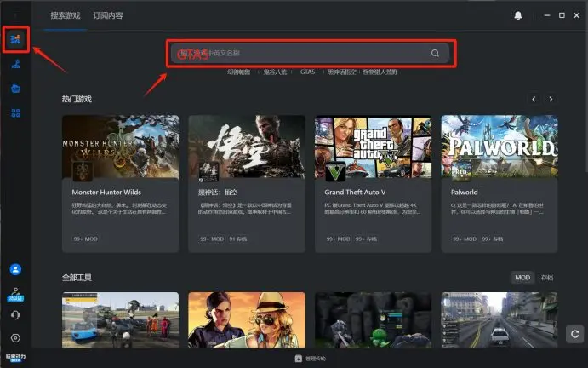Image resolution: width=588 pixels, height=368 pixels.
Task: Open the Palworld game card
Action: coord(499,183)
